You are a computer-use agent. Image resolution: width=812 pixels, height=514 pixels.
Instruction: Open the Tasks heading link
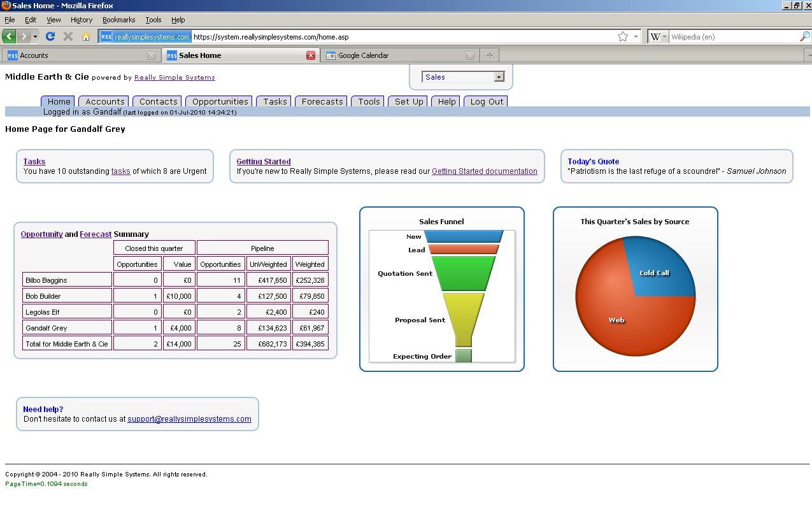34,162
